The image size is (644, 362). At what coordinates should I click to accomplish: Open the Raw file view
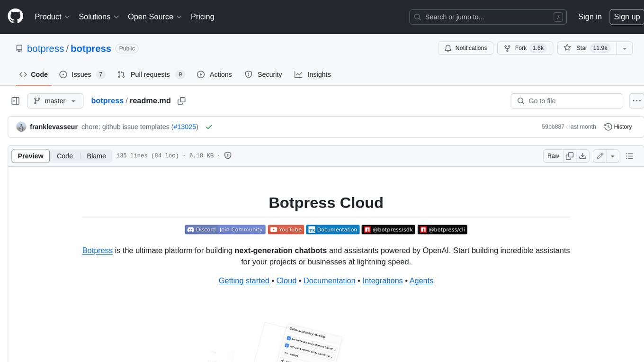tap(553, 156)
